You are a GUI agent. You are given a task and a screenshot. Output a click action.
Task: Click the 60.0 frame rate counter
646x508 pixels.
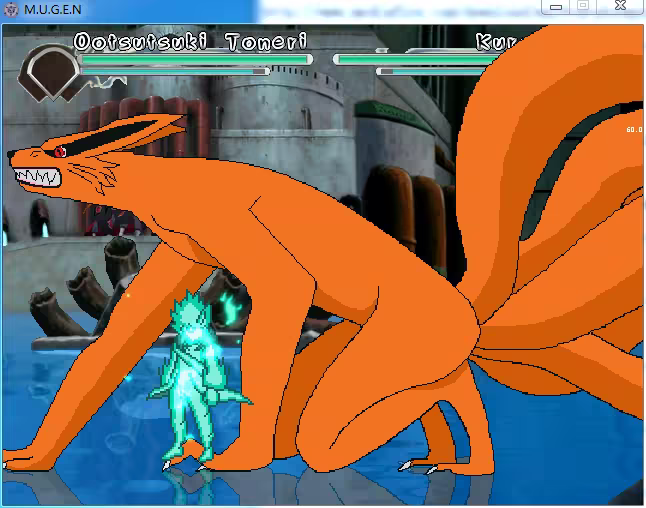pyautogui.click(x=634, y=130)
